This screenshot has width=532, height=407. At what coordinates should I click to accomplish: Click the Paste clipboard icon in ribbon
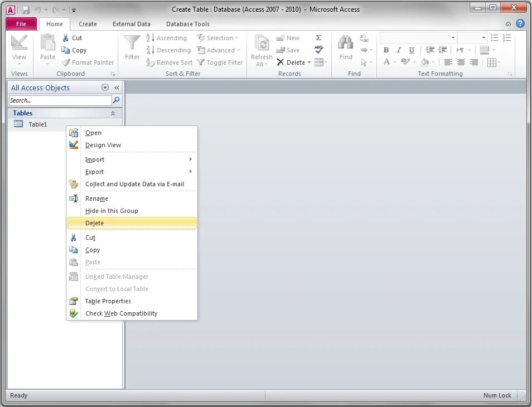click(x=47, y=42)
